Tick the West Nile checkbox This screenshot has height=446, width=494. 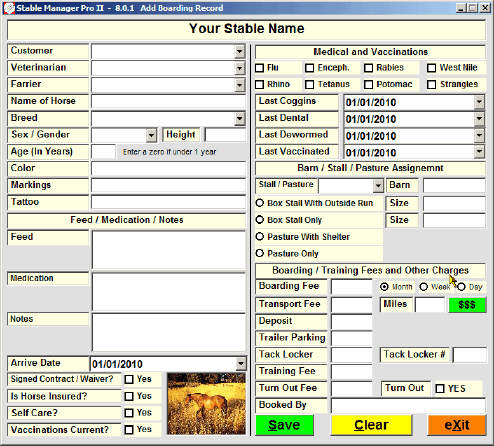pyautogui.click(x=432, y=68)
